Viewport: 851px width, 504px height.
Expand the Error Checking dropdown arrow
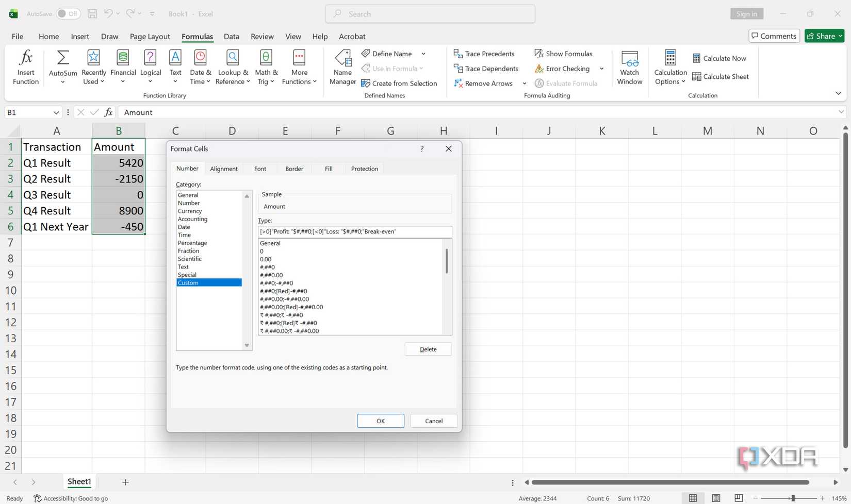(x=601, y=68)
